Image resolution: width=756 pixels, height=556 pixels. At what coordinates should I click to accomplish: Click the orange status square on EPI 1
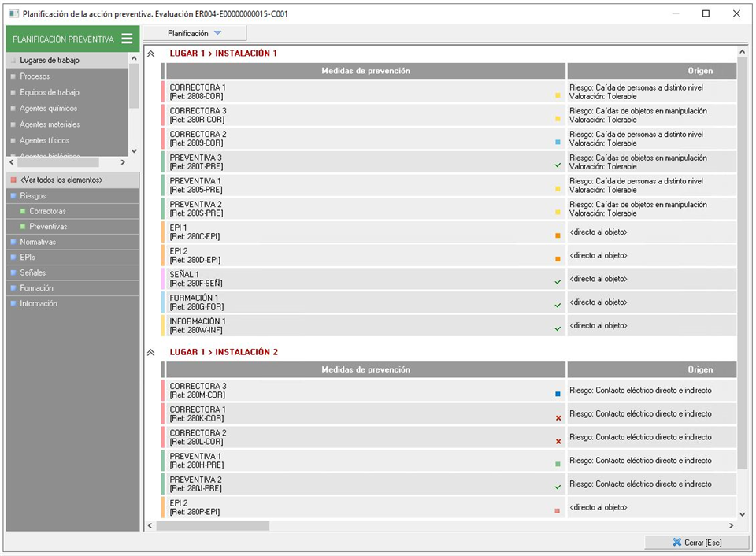[558, 235]
